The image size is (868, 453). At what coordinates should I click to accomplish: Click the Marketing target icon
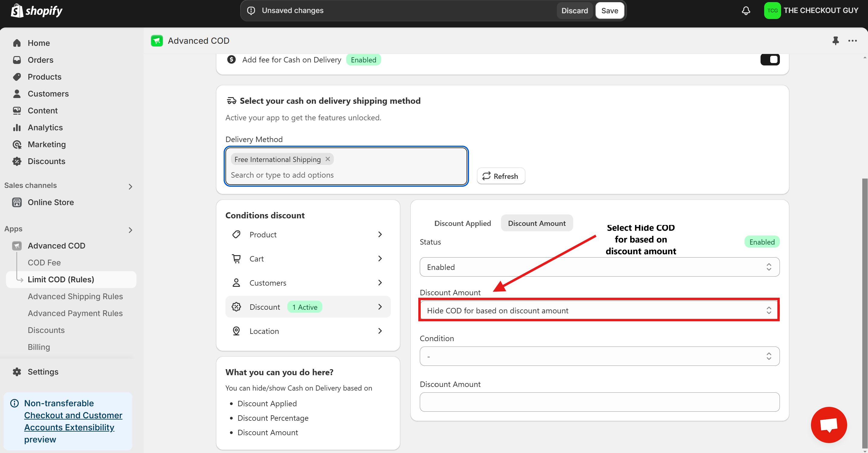click(x=17, y=144)
